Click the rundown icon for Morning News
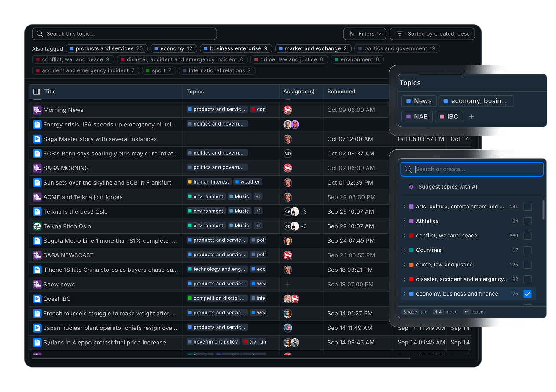This screenshot has width=556, height=392. 37,110
